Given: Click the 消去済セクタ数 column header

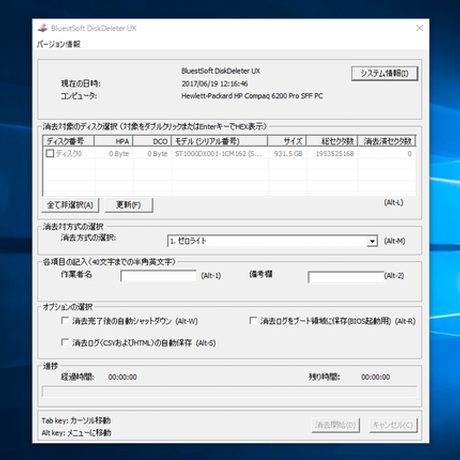Looking at the screenshot, I should 387,141.
